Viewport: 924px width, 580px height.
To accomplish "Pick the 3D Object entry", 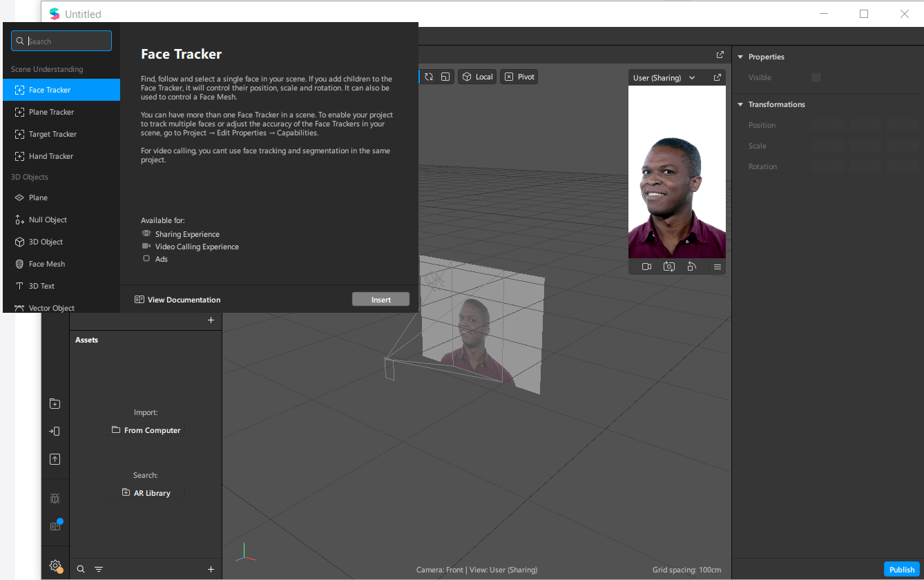I will coord(61,242).
